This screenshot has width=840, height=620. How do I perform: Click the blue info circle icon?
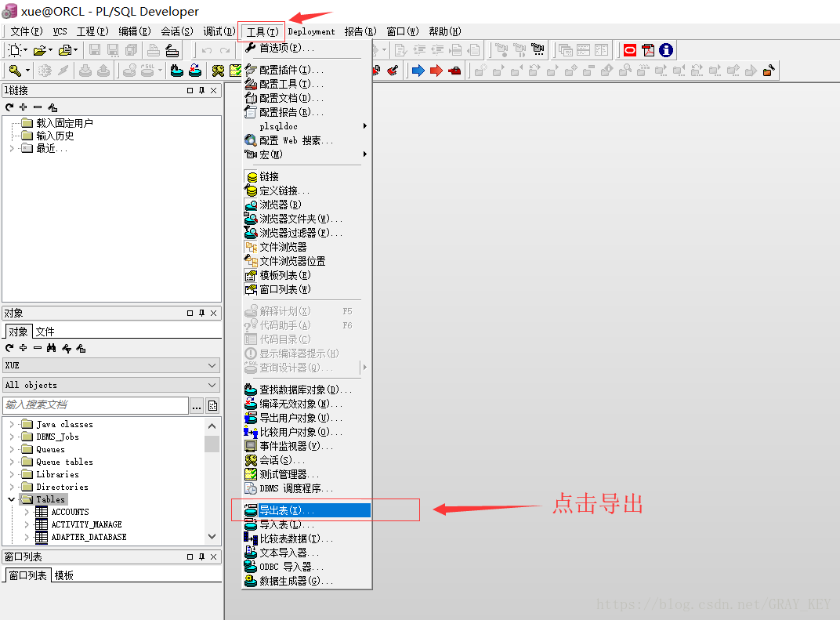666,50
